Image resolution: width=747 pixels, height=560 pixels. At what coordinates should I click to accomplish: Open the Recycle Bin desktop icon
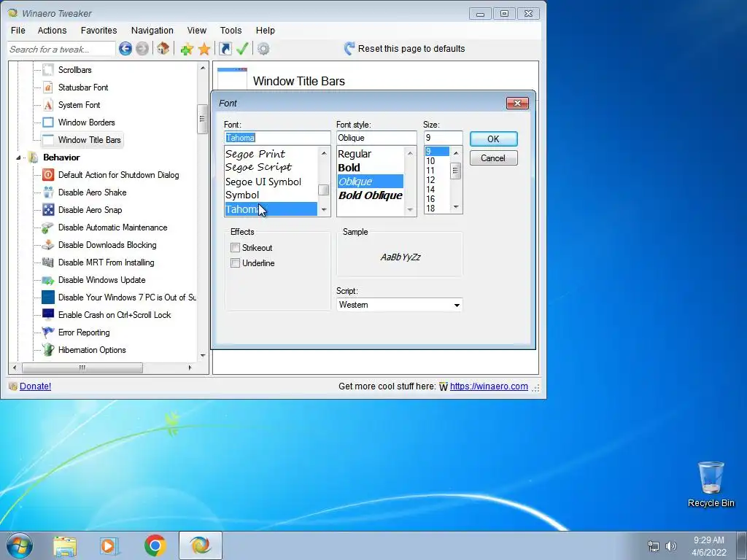tap(711, 484)
